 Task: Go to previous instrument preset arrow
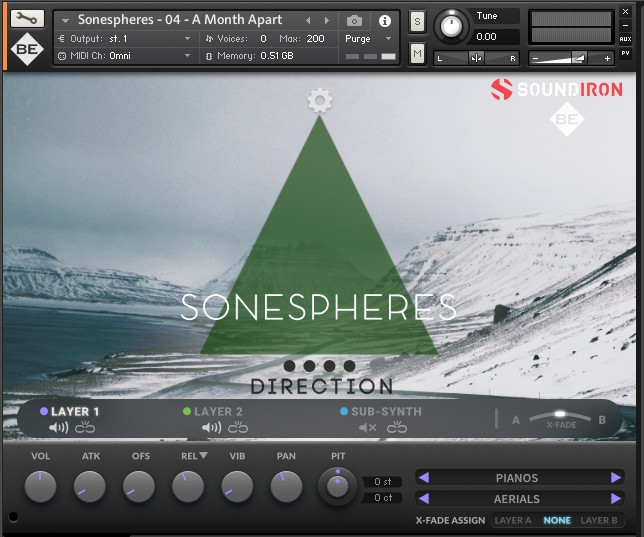[x=308, y=20]
